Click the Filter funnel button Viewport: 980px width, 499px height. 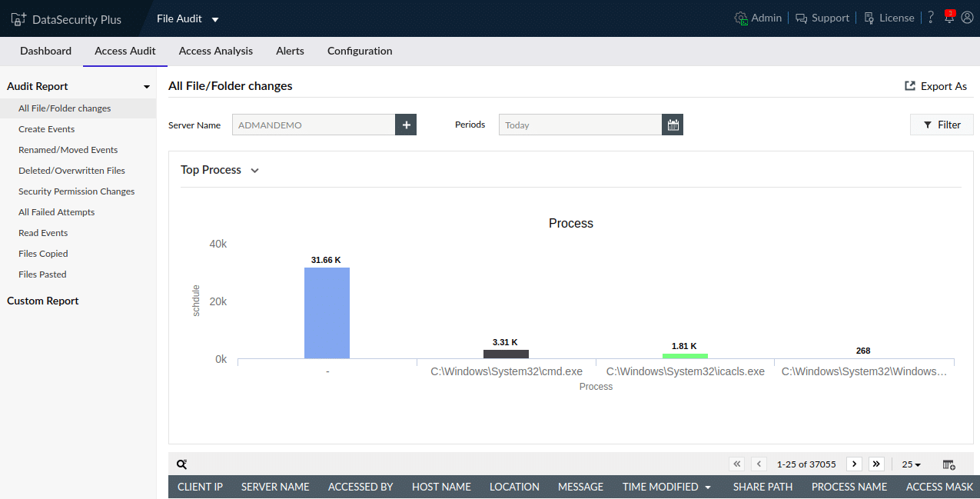942,125
